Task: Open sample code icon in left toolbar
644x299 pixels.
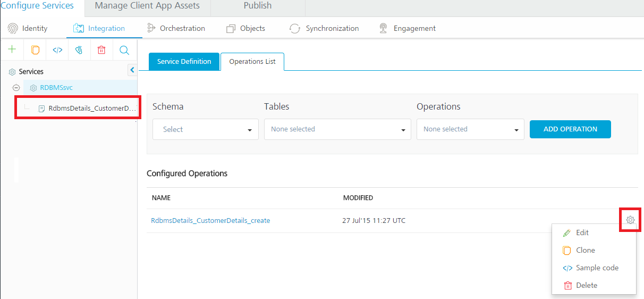Action: click(x=57, y=50)
